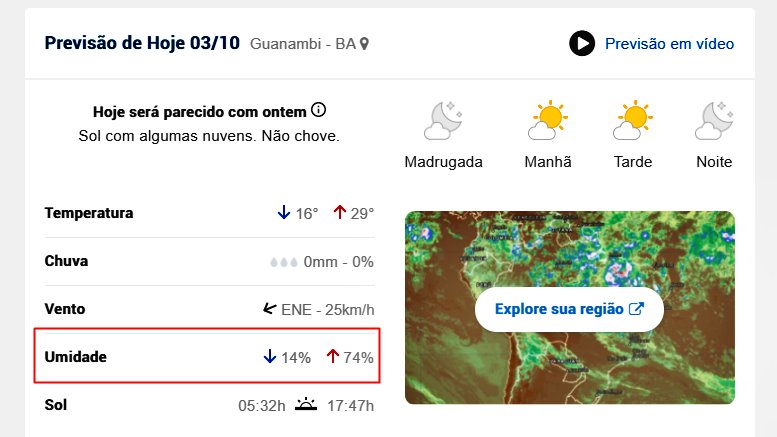The width and height of the screenshot is (777, 437).
Task: Click the Tarde label
Action: point(633,162)
